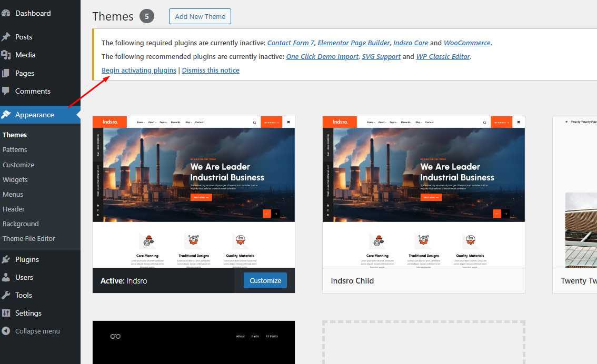
Task: Click the Comments speech bubble icon
Action: [x=6, y=91]
